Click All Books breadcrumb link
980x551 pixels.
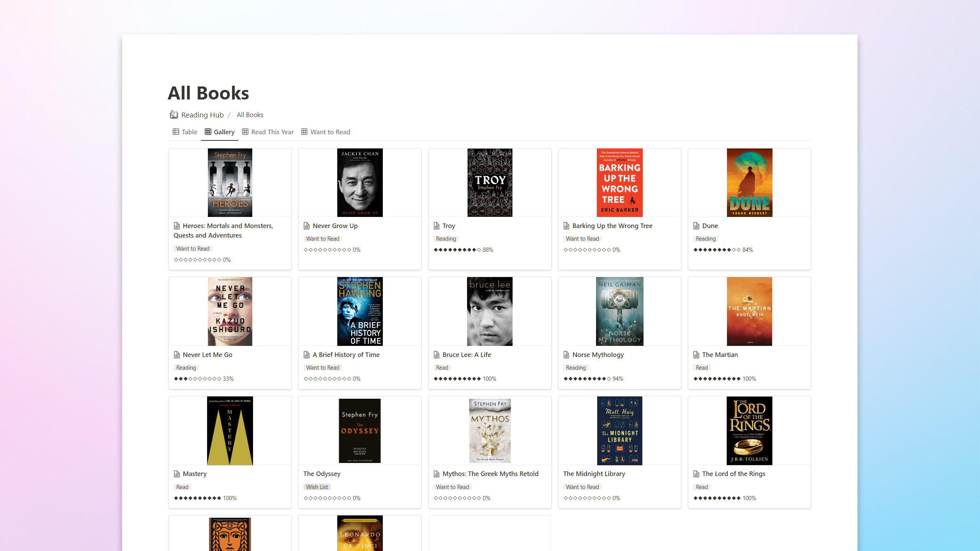[250, 115]
